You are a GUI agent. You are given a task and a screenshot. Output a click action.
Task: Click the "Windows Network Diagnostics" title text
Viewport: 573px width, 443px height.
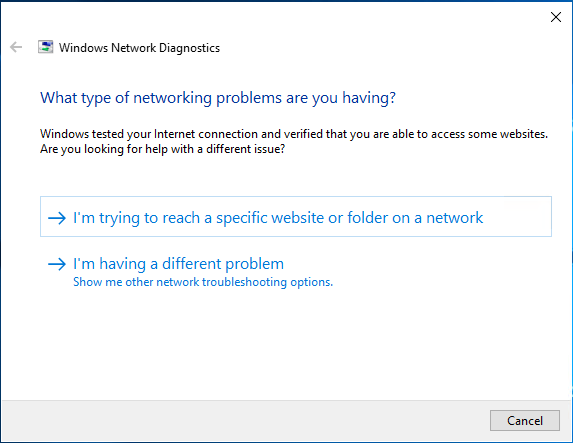139,48
